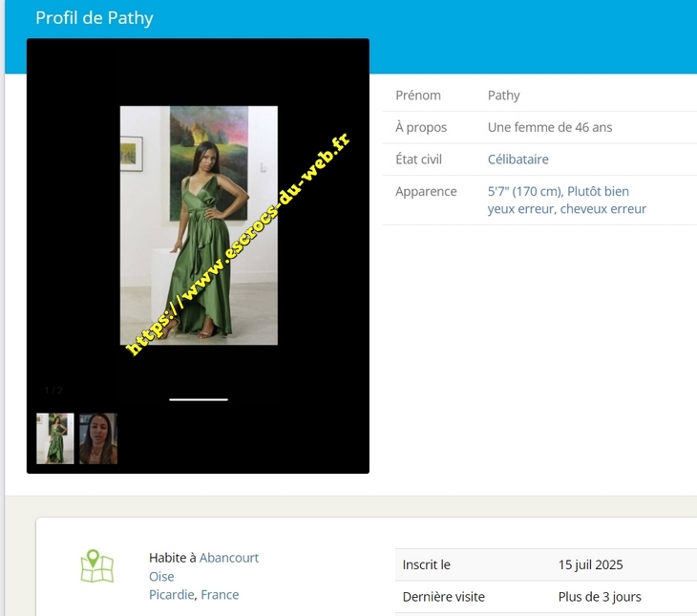
Task: Click the Plus de 3 jours value
Action: 600,597
